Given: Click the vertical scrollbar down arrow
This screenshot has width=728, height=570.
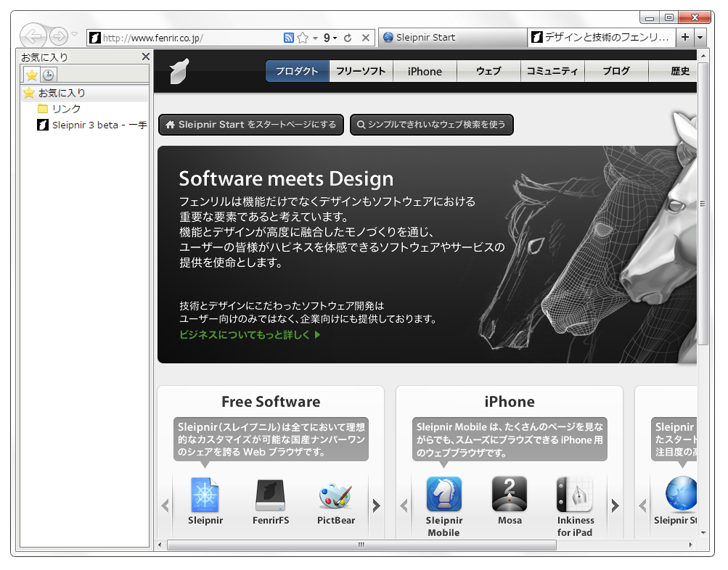Looking at the screenshot, I should tap(703, 533).
